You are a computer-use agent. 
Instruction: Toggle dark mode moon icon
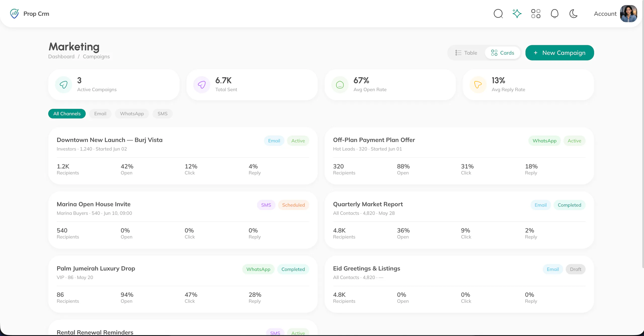[x=573, y=14]
